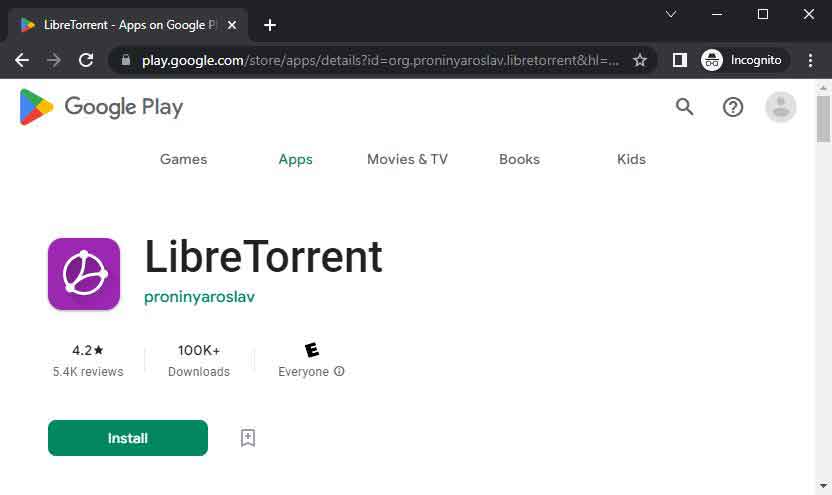View the 4.2 star rating
The height and width of the screenshot is (495, 832).
point(88,350)
